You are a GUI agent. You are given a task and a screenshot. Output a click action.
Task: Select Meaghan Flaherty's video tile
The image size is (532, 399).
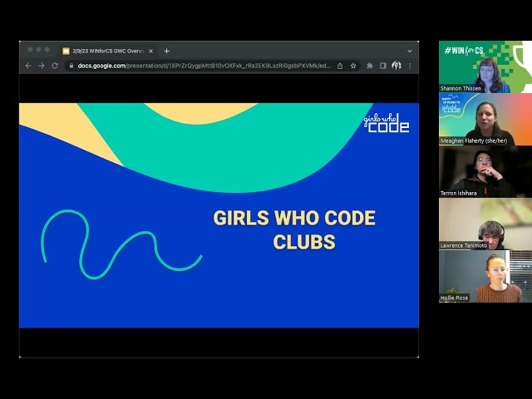click(485, 120)
